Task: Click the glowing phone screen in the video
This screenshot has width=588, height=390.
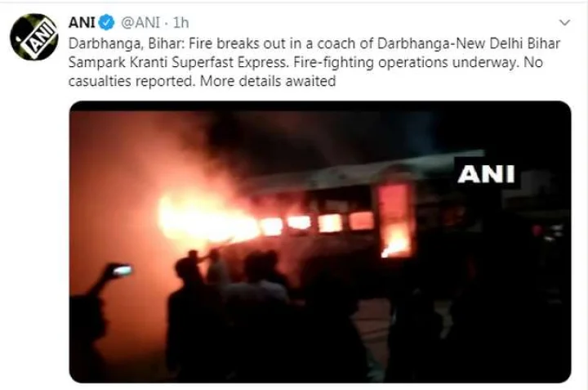Action: click(x=122, y=270)
